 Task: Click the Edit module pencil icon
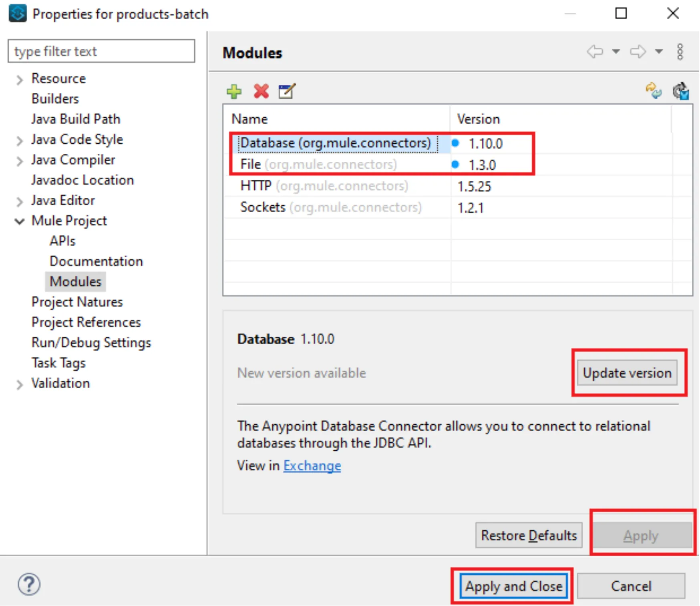287,91
